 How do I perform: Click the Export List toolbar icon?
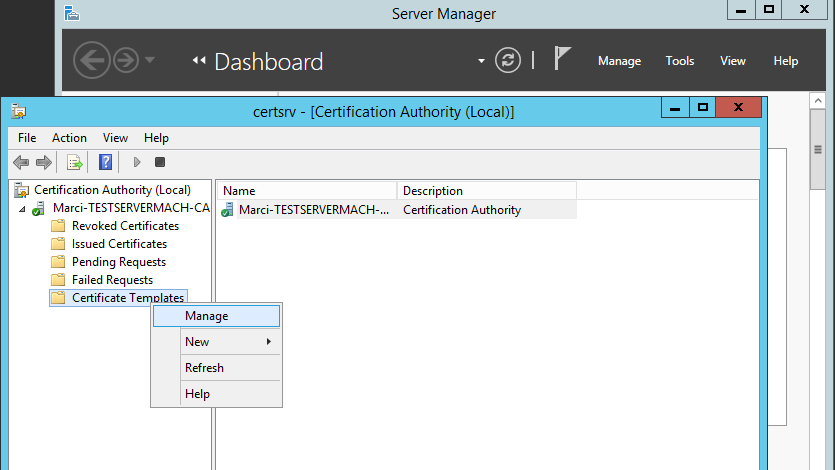point(75,162)
